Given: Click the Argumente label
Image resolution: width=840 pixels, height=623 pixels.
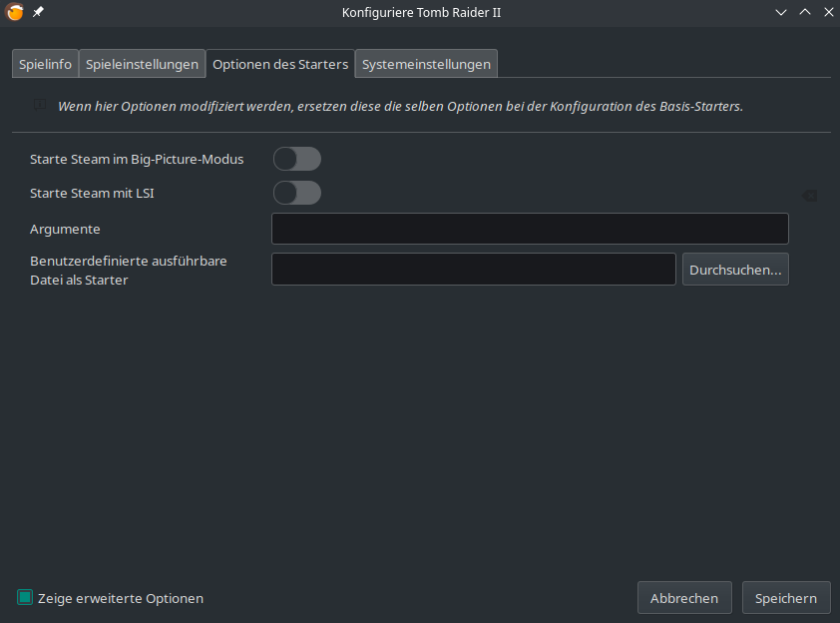Looking at the screenshot, I should click(x=65, y=229).
